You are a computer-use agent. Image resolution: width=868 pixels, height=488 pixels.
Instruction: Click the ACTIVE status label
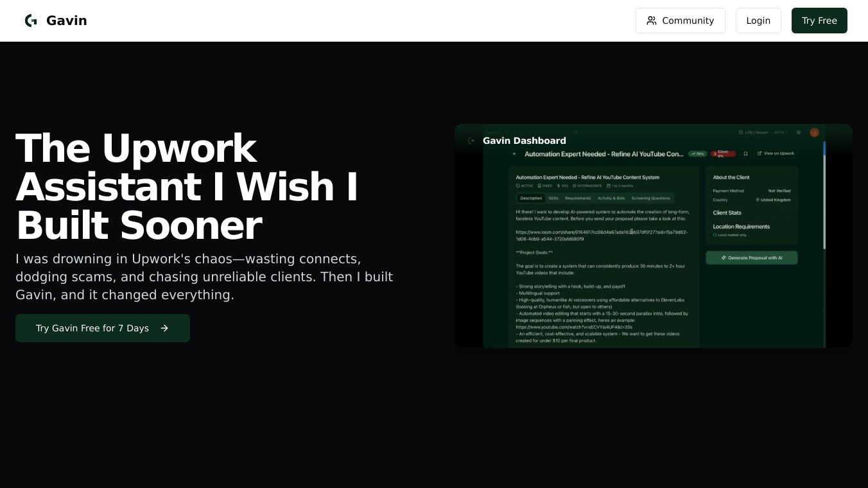[525, 186]
